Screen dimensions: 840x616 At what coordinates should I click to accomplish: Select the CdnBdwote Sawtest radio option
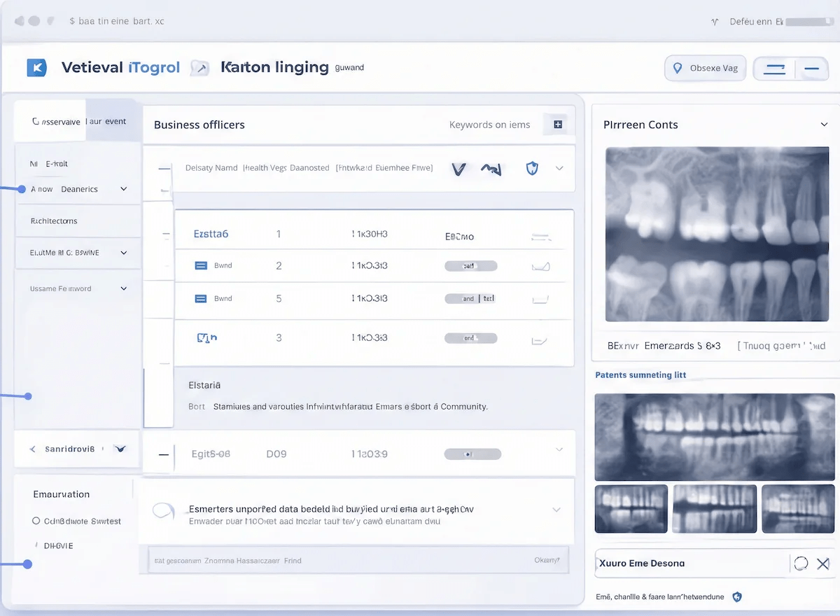(x=77, y=521)
